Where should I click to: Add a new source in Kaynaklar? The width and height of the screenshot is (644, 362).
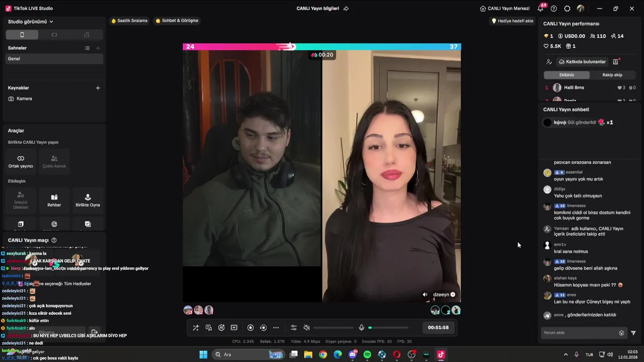click(x=98, y=88)
